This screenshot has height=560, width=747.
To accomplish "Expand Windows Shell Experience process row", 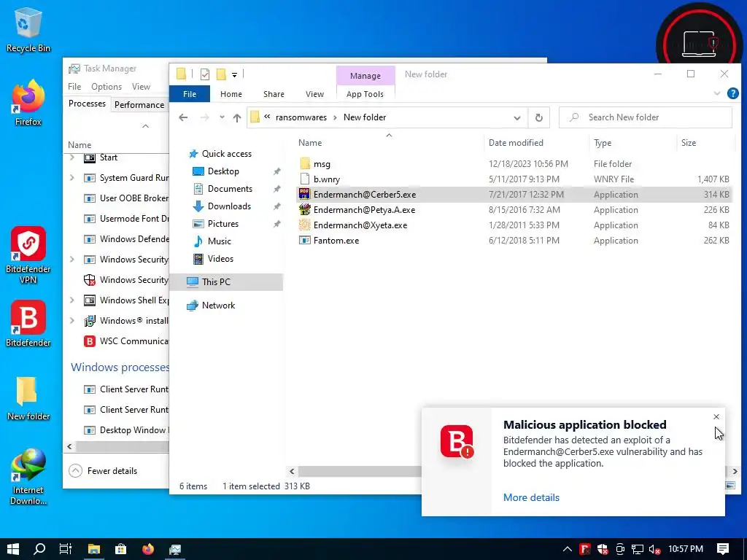I will [x=72, y=300].
